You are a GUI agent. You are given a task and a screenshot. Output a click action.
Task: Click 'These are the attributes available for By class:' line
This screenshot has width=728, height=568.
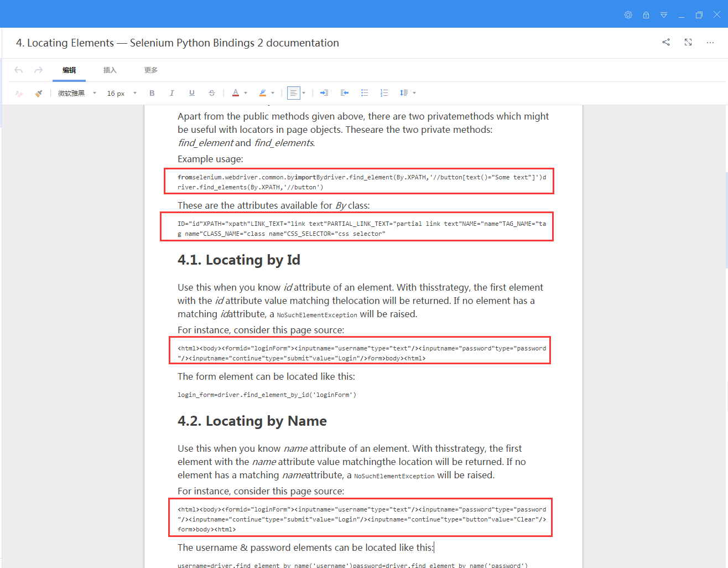274,205
